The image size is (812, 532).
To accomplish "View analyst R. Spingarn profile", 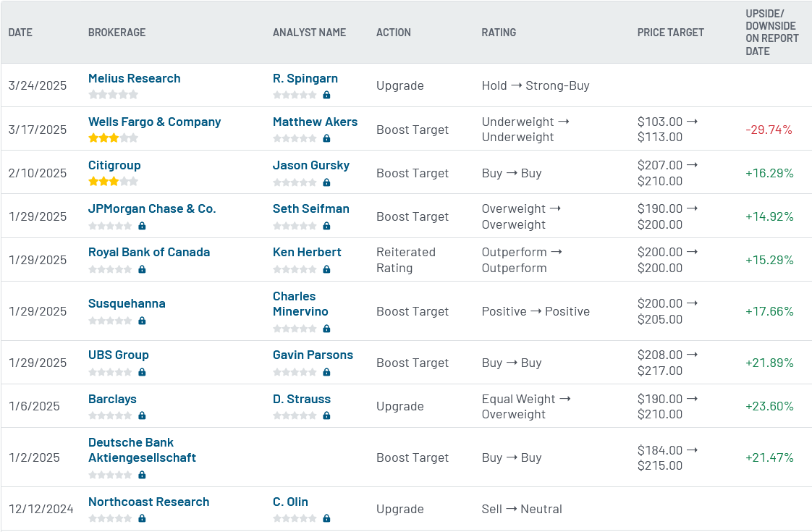I will (305, 78).
